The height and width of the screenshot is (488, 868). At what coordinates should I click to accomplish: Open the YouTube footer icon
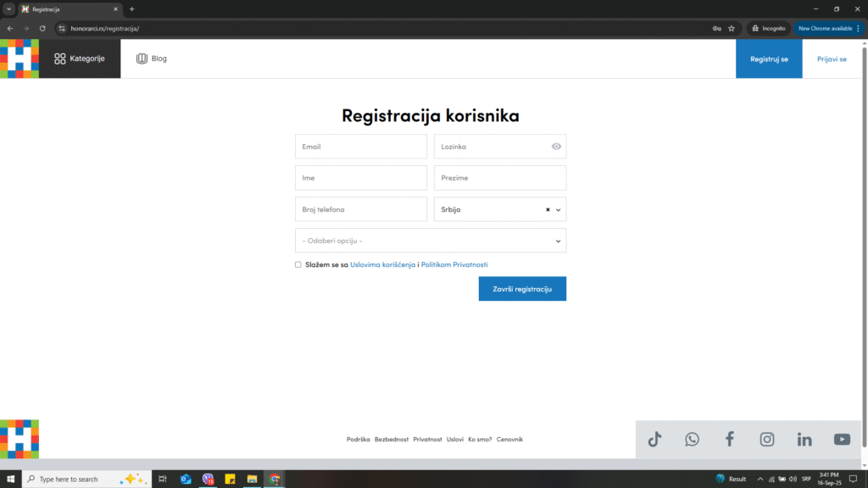click(842, 439)
